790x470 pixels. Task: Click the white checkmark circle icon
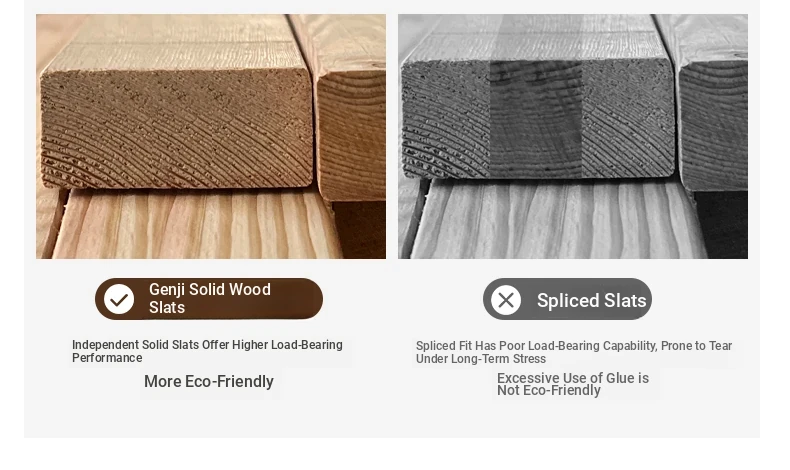click(119, 299)
